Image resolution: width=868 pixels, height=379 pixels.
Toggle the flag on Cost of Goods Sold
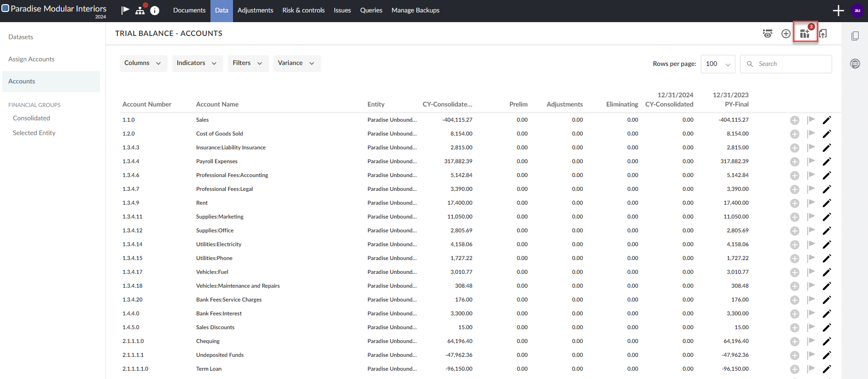811,134
